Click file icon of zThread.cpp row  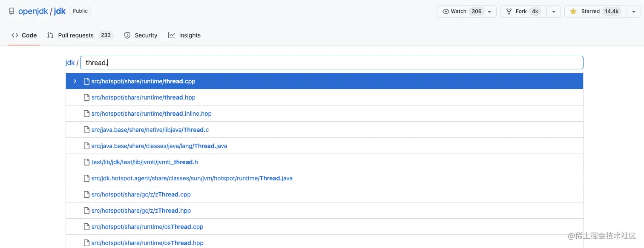[x=86, y=194]
